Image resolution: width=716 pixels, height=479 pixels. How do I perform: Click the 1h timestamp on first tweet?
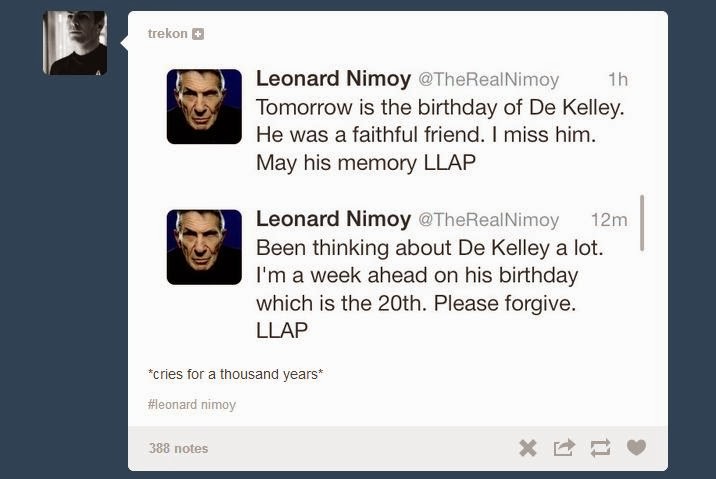point(618,79)
